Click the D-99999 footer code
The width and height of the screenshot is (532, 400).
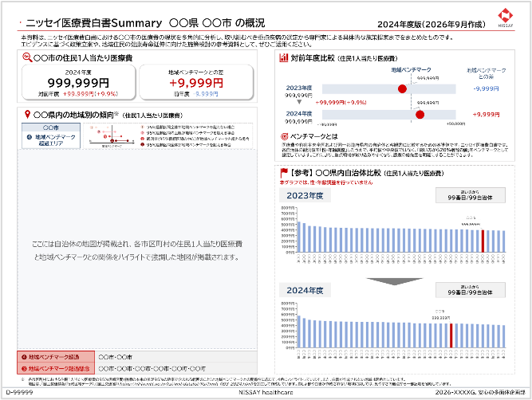[x=20, y=392]
